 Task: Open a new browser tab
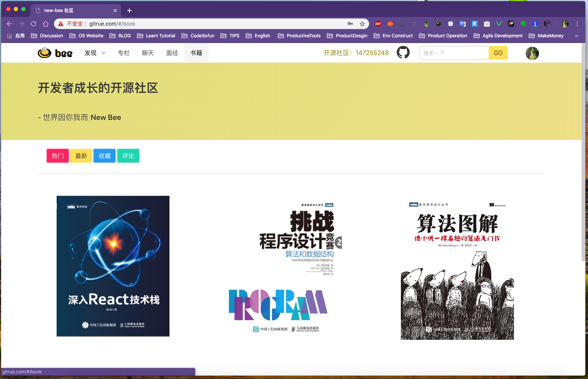129,11
